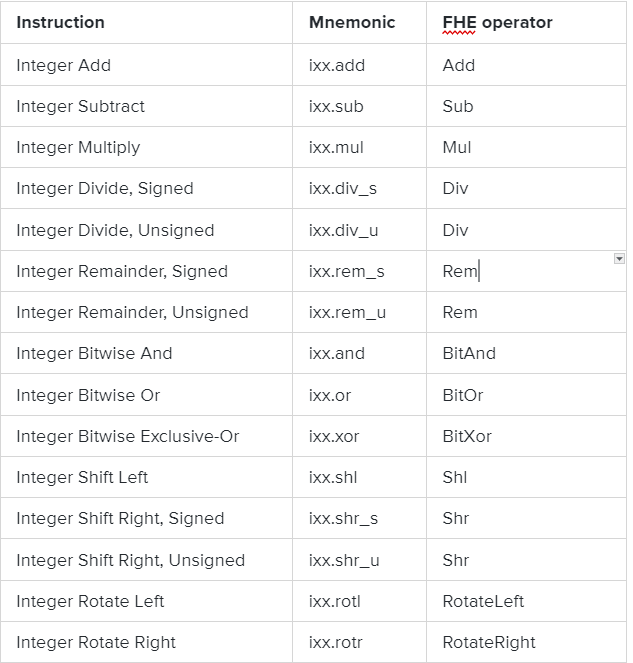Click the Instruction column header
The image size is (633, 663).
click(x=60, y=22)
